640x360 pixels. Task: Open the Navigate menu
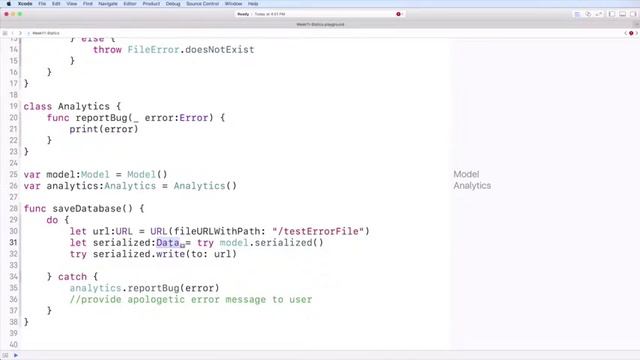108,4
